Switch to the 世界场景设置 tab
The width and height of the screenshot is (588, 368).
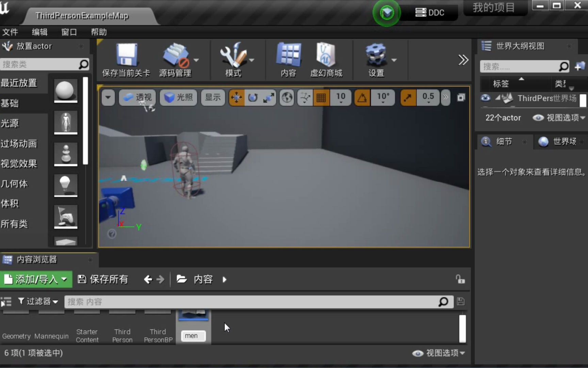click(560, 142)
